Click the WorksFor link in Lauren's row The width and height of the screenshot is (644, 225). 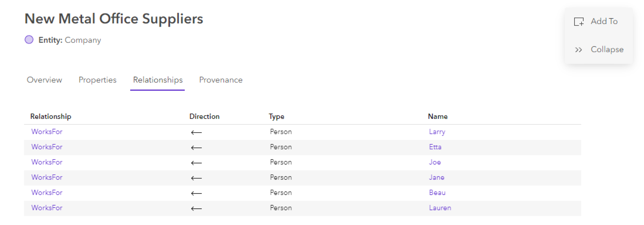point(47,208)
